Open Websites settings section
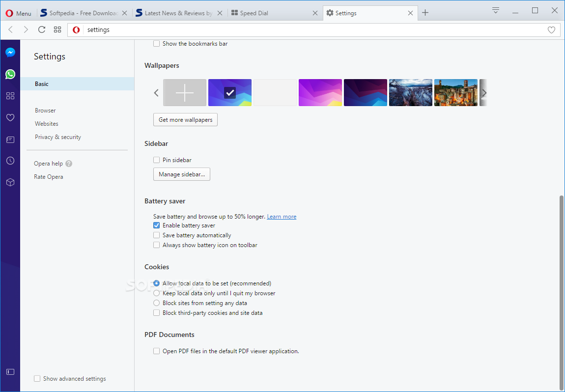This screenshot has width=565, height=392. coord(47,124)
